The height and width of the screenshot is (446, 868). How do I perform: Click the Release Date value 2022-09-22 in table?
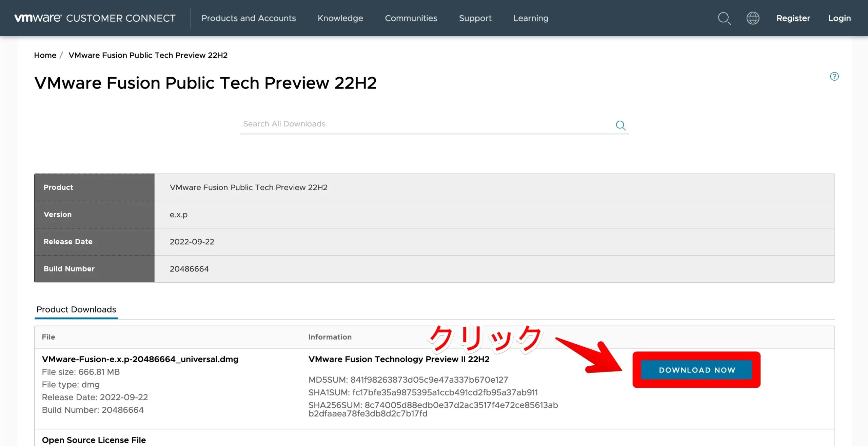tap(192, 242)
